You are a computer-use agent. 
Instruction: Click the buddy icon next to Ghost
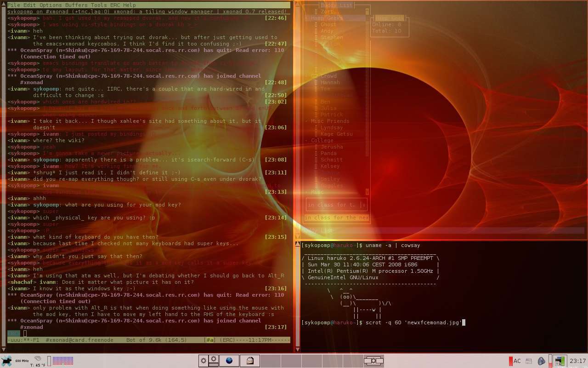point(316,24)
